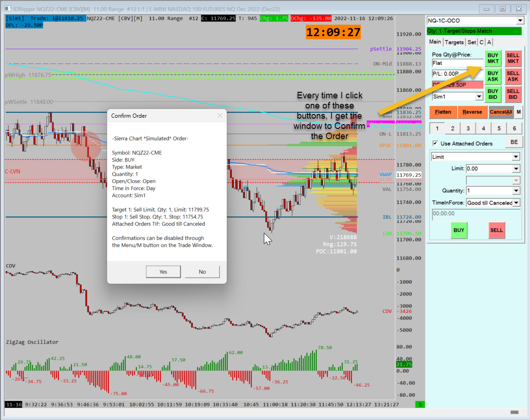This screenshot has width=530, height=420.
Task: Click the 'Chg: 1.75' green header label
Action: [x=274, y=18]
